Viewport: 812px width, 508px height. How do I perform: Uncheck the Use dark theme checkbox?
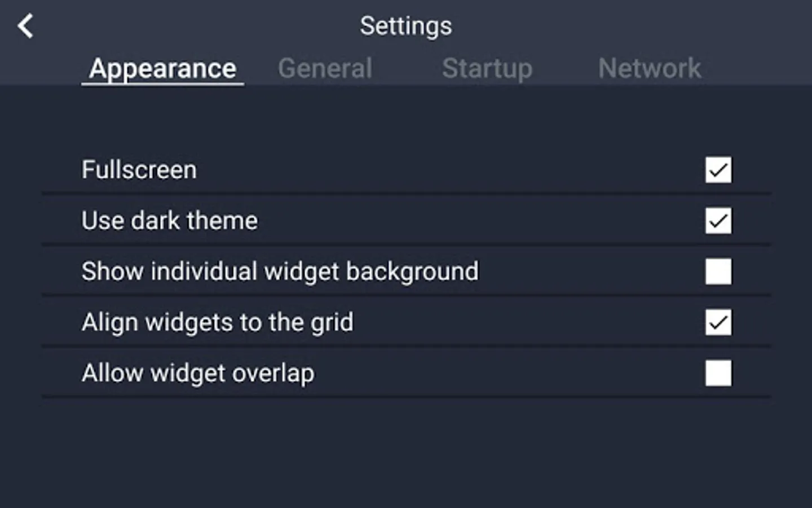click(718, 221)
